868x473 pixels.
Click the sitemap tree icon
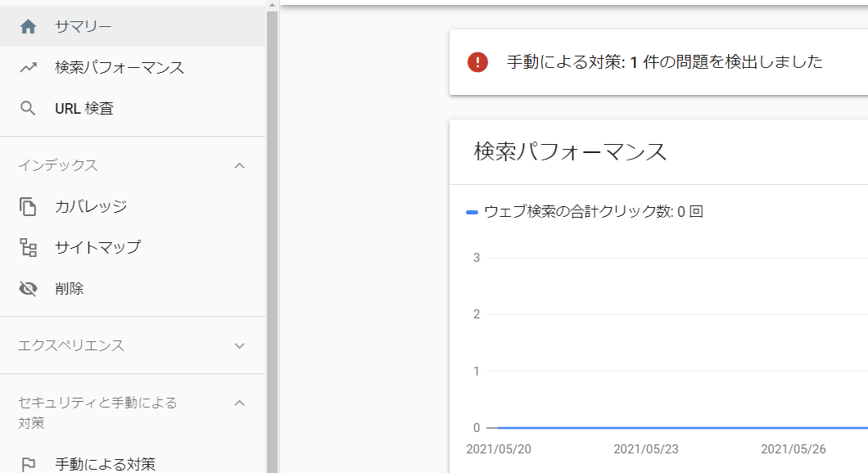[28, 247]
